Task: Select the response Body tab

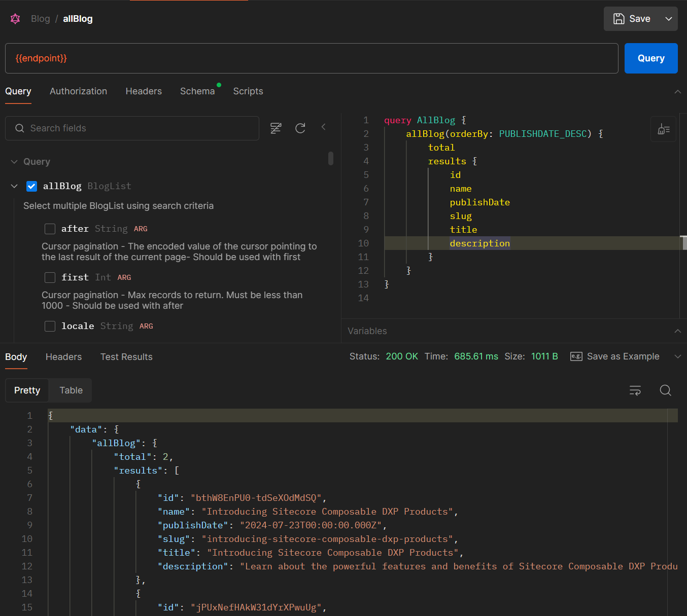Action: tap(16, 357)
